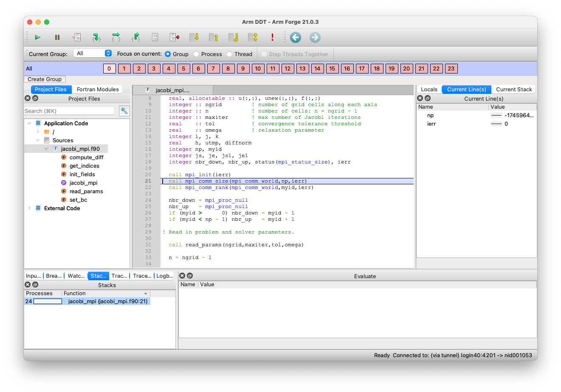Click the red exclamation mark toolbar icon

[x=272, y=37]
